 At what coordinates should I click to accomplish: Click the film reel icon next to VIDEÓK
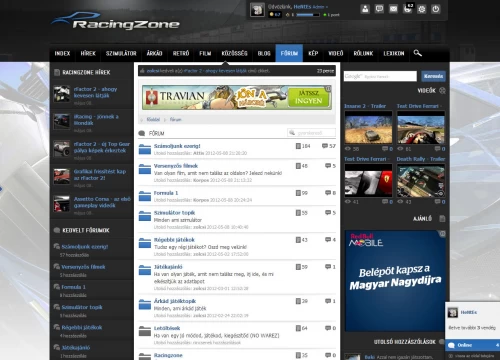point(442,90)
